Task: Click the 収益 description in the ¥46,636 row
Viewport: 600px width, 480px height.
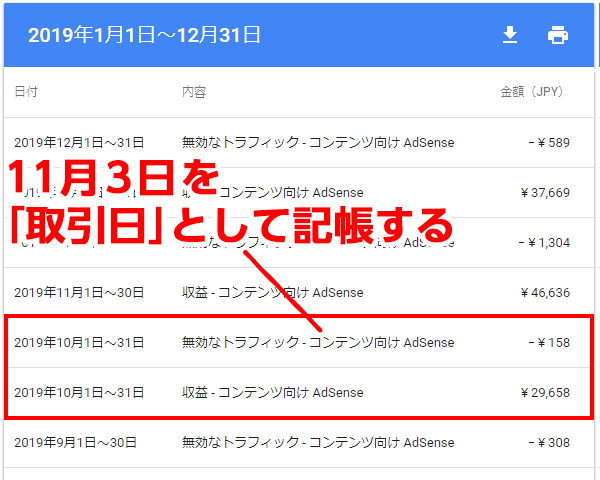Action: (272, 292)
